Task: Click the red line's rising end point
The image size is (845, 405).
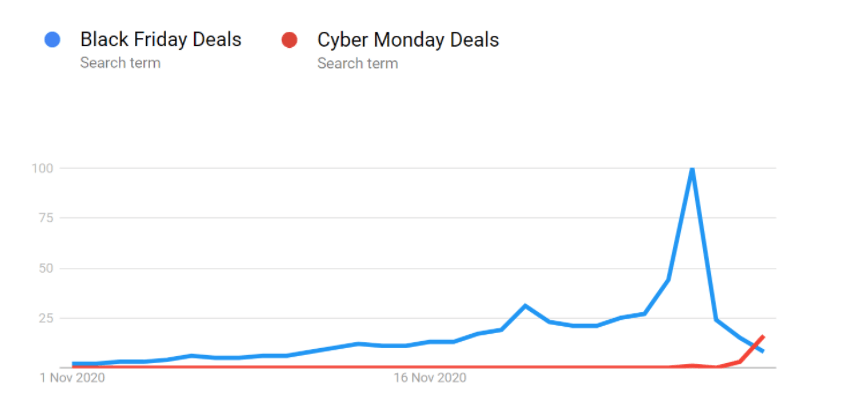Action: [763, 337]
